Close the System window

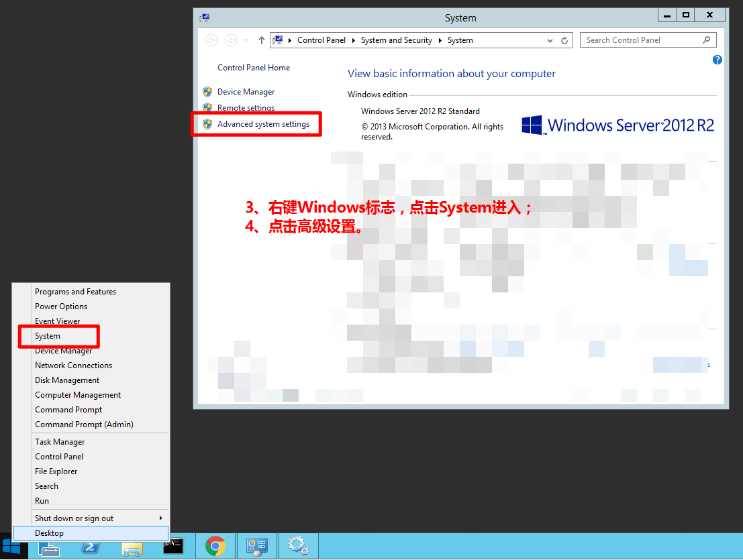(x=710, y=15)
